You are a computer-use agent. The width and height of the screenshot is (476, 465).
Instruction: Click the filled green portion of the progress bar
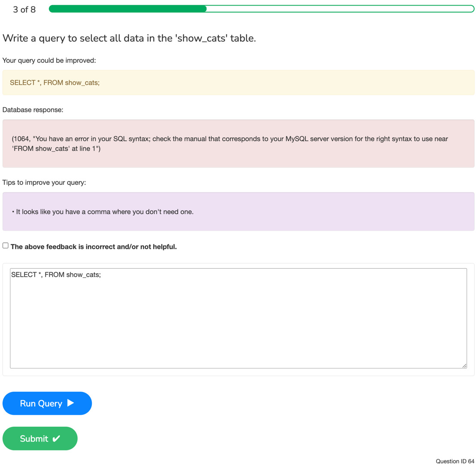pos(127,9)
